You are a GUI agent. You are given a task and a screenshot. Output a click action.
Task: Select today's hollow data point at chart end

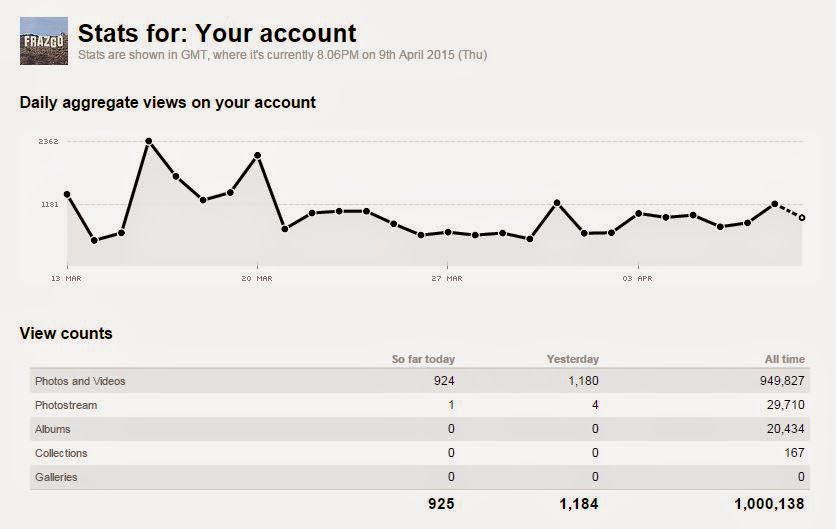pyautogui.click(x=802, y=217)
